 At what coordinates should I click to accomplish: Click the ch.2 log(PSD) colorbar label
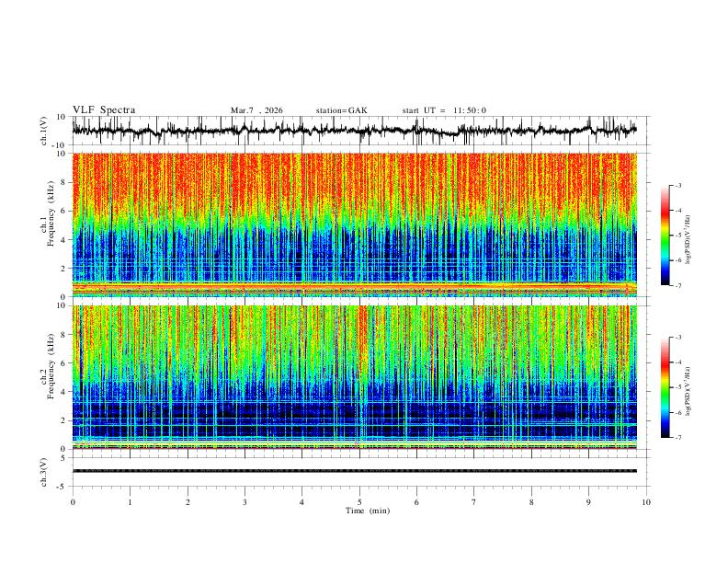[x=688, y=392]
